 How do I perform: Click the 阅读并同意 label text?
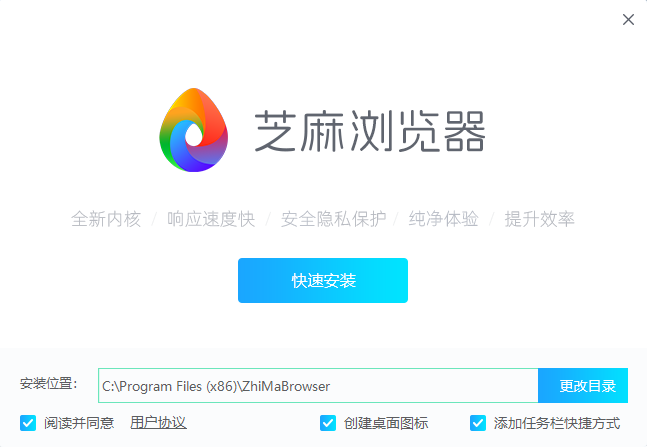tap(79, 423)
